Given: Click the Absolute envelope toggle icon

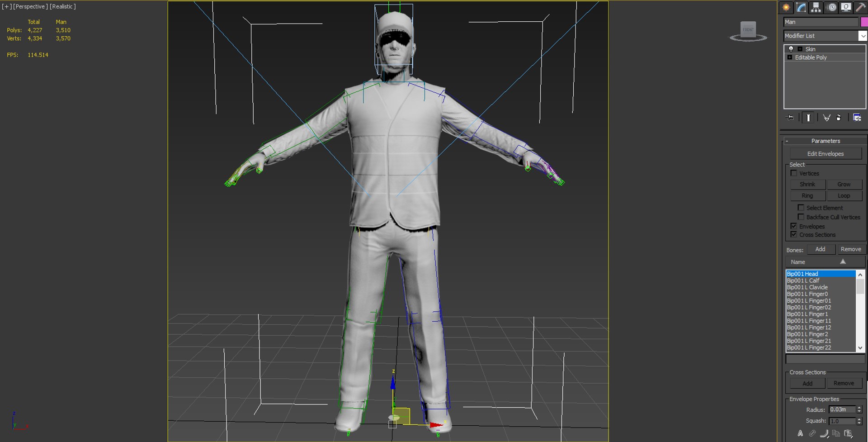Looking at the screenshot, I should 800,433.
